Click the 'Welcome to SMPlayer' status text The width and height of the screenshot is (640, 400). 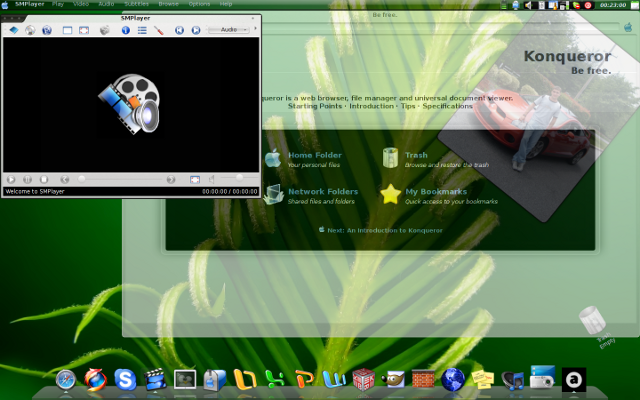[x=35, y=191]
